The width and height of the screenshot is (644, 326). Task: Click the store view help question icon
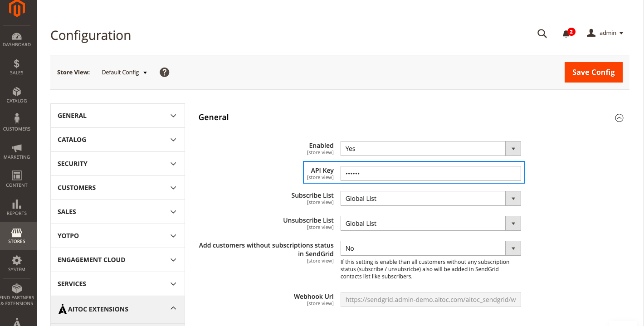point(165,72)
